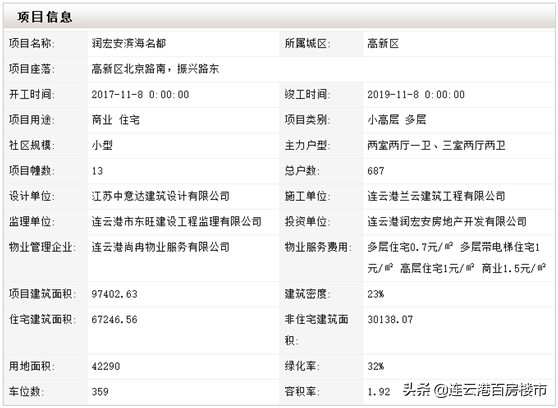Screen dimensions: 558x408
Task: Click the 竣工时间 label
Action: coord(307,94)
